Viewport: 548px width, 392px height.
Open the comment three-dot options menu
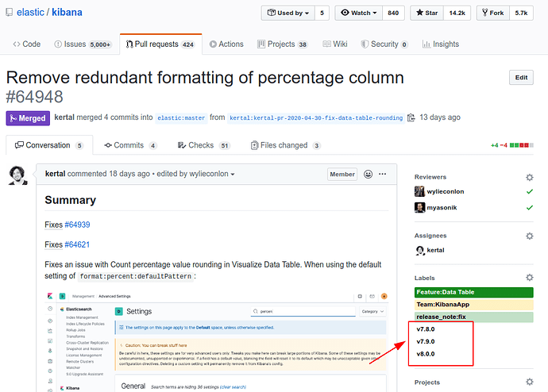[x=383, y=174]
